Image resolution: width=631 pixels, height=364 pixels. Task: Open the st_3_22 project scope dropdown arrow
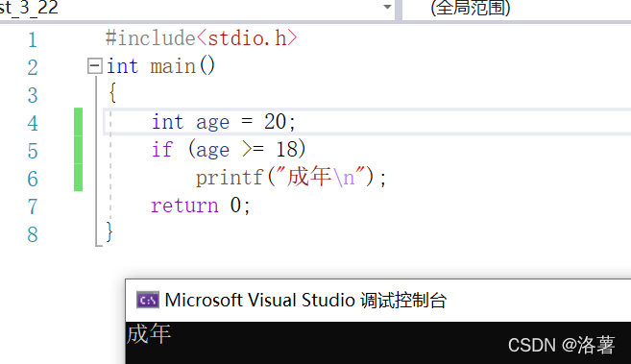[x=387, y=7]
